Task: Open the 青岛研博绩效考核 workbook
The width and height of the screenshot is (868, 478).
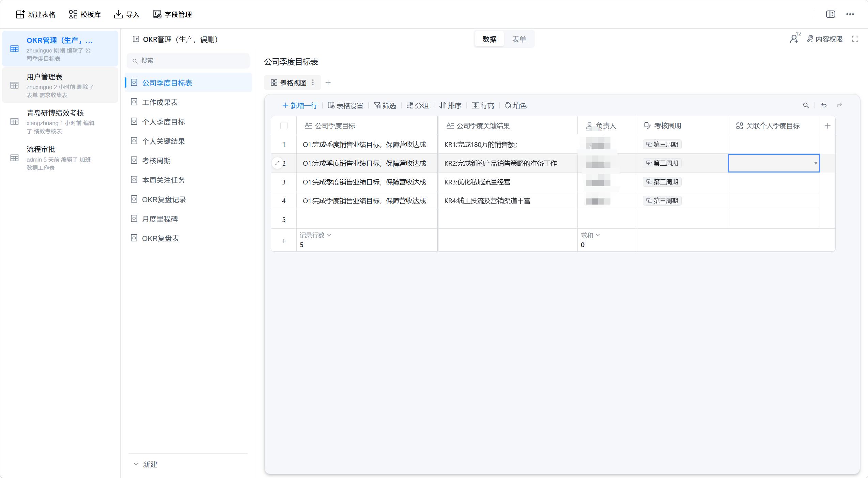Action: point(60,121)
